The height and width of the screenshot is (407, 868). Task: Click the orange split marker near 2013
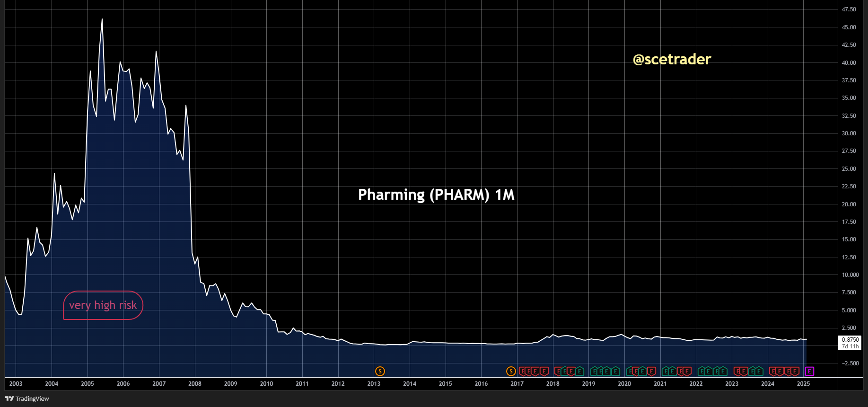(380, 372)
